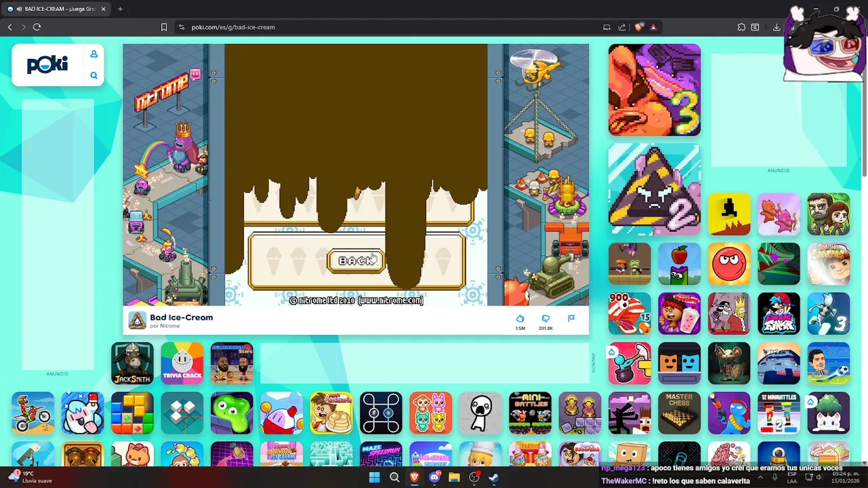
Task: Open the king and thief game
Action: (x=729, y=313)
